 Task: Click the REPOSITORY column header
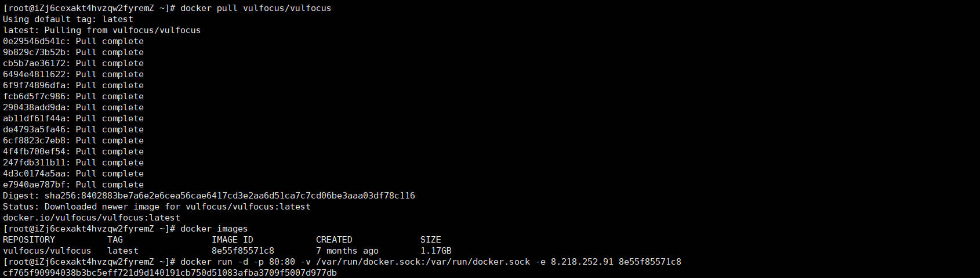pos(29,240)
